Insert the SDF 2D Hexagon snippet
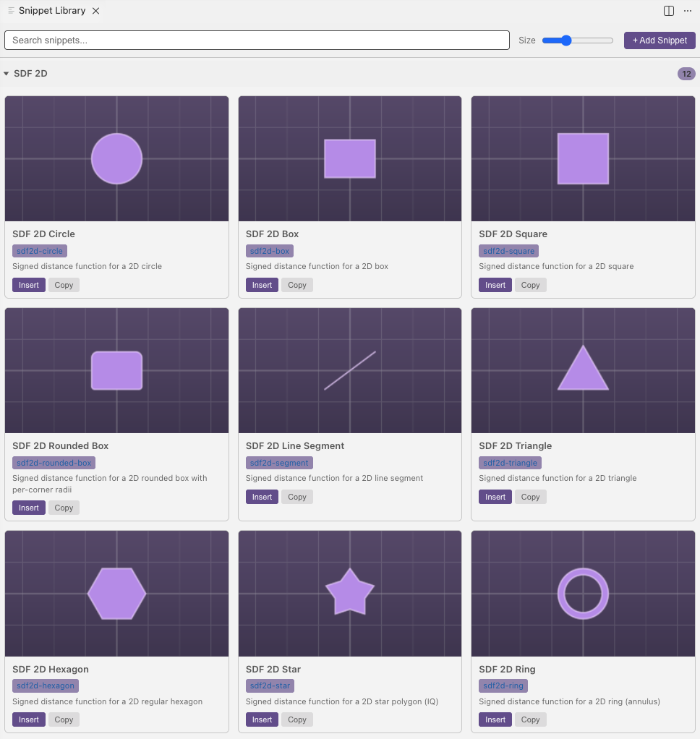700x739 pixels. (x=29, y=719)
